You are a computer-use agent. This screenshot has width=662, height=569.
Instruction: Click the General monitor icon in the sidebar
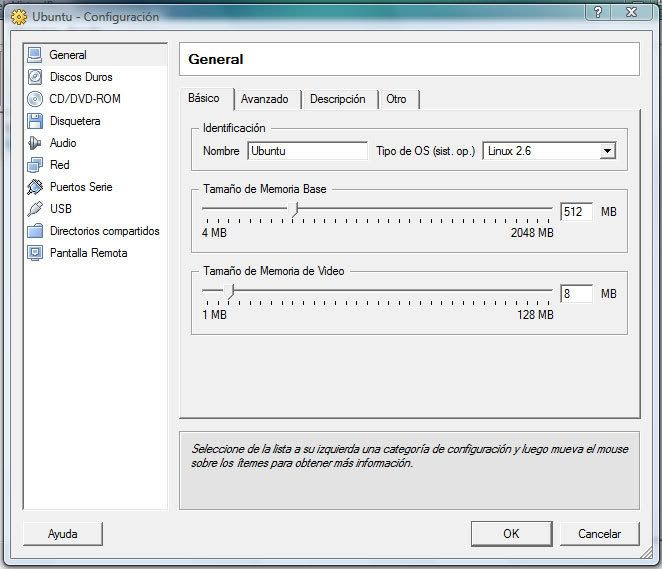(35, 55)
